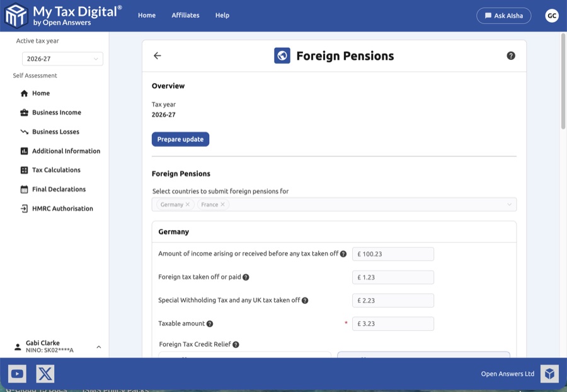This screenshot has width=567, height=392.
Task: Open Help in the top navigation
Action: click(222, 15)
